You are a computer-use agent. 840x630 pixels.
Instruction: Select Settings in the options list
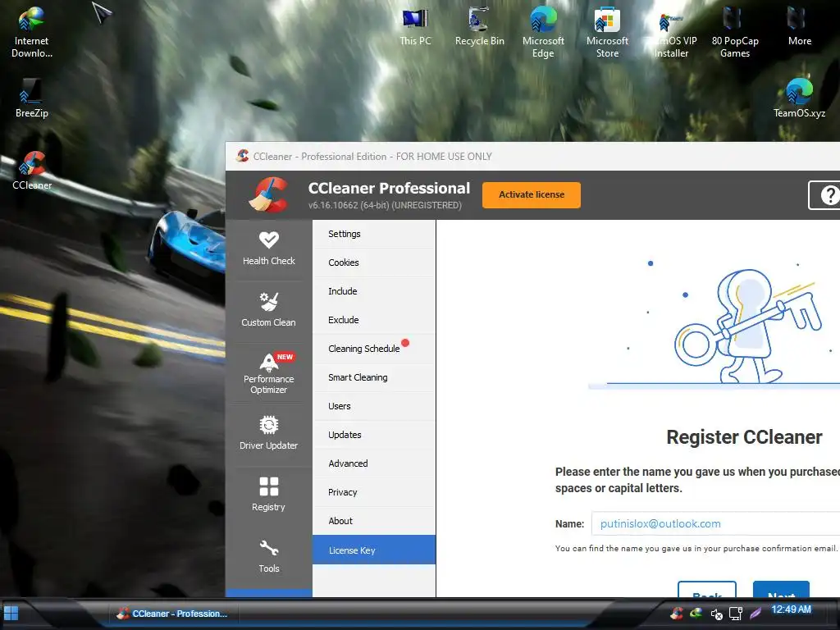coord(374,234)
